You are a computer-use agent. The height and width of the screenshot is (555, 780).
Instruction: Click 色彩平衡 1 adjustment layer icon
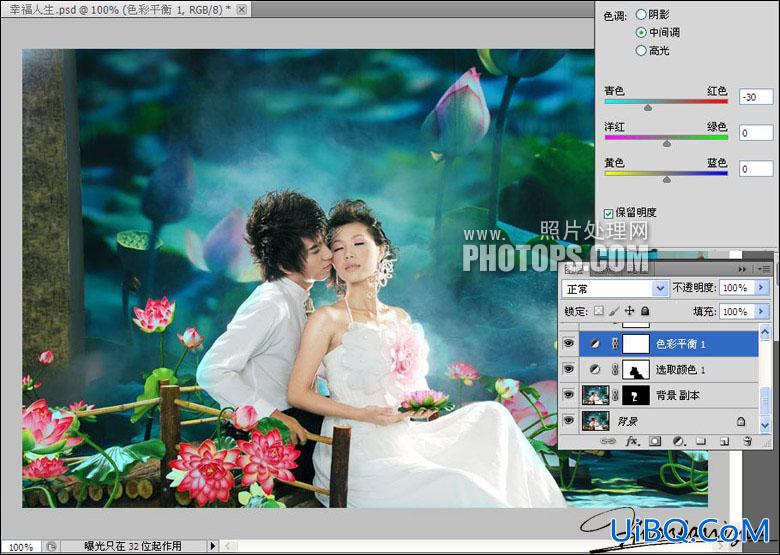(x=595, y=344)
